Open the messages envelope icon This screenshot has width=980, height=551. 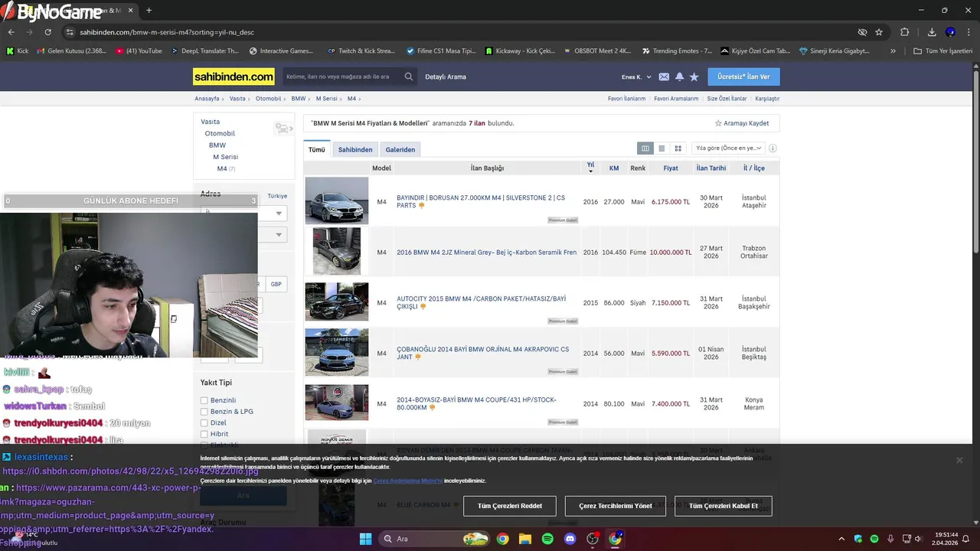pos(664,77)
